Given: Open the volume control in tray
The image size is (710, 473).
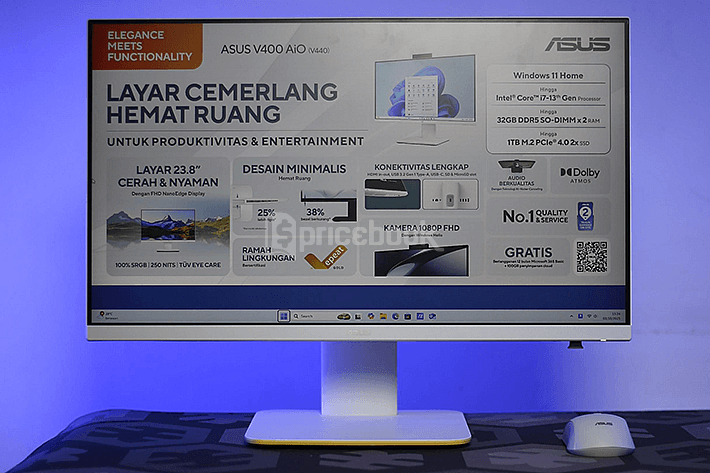Looking at the screenshot, I should (595, 316).
